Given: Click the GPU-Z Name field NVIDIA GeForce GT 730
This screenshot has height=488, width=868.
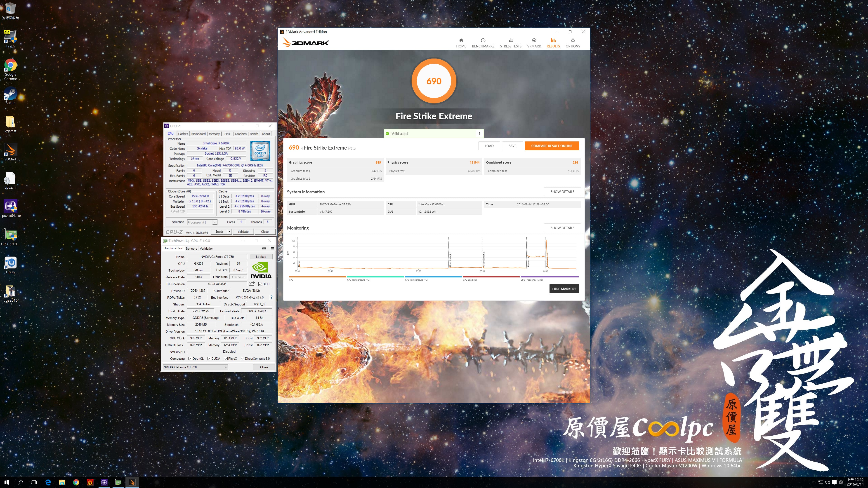Looking at the screenshot, I should click(x=217, y=257).
